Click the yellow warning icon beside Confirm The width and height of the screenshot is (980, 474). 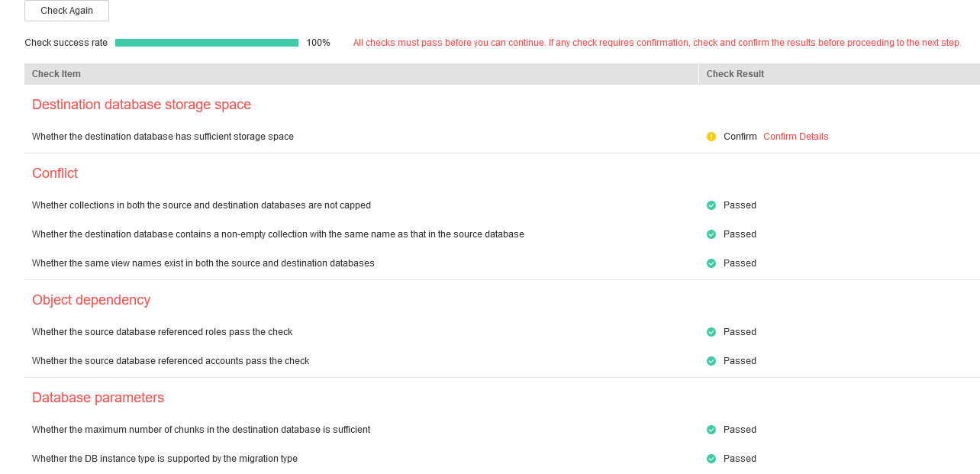tap(711, 136)
